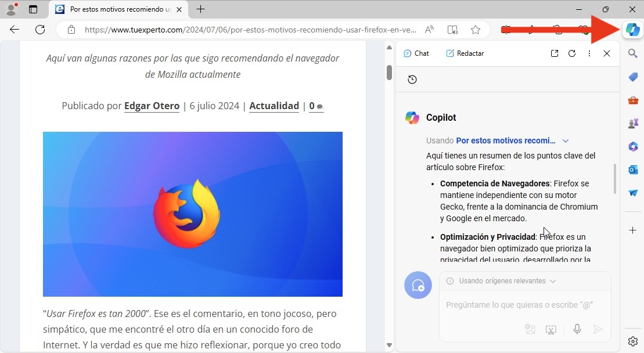Show Copilot chat history
644x353 pixels.
(412, 80)
